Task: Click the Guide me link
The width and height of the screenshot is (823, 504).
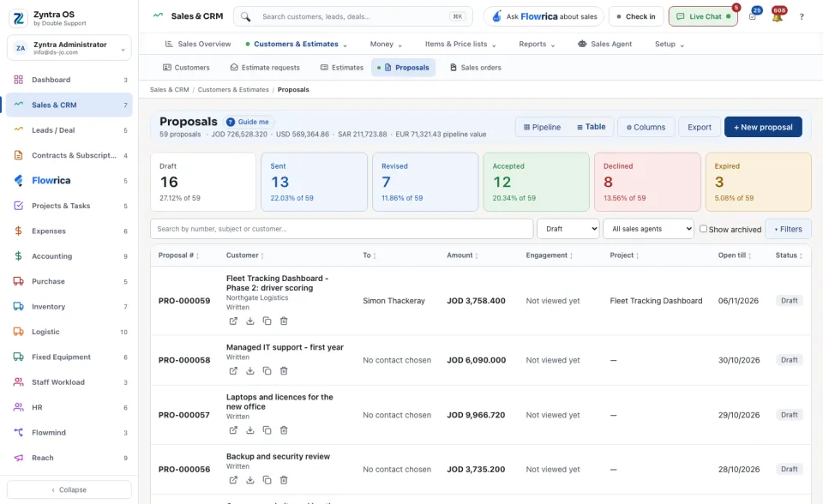Action: pyautogui.click(x=249, y=122)
